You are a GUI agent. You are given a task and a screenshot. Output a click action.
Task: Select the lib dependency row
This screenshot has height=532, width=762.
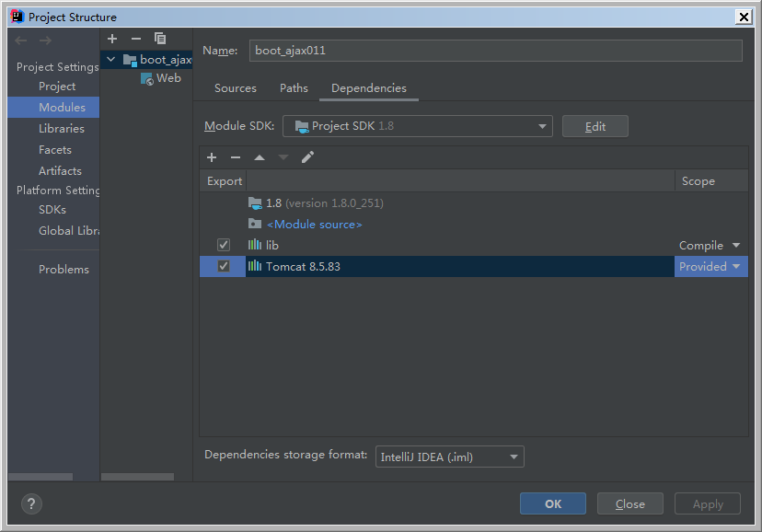[473, 245]
